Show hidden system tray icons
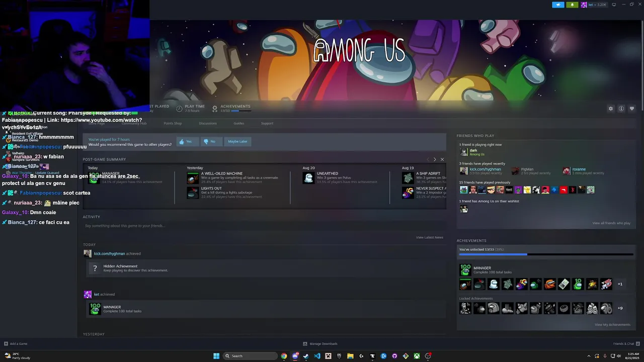The image size is (644, 362). pyautogui.click(x=589, y=356)
